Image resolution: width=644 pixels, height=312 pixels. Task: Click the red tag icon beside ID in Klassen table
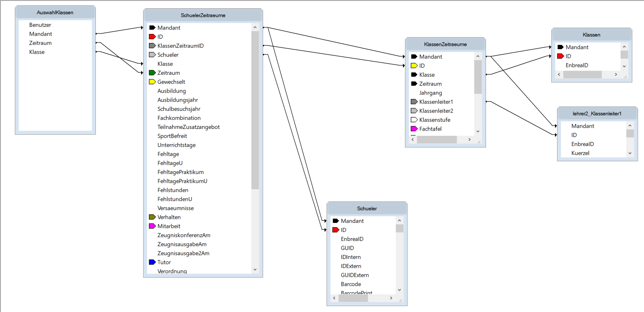(560, 56)
